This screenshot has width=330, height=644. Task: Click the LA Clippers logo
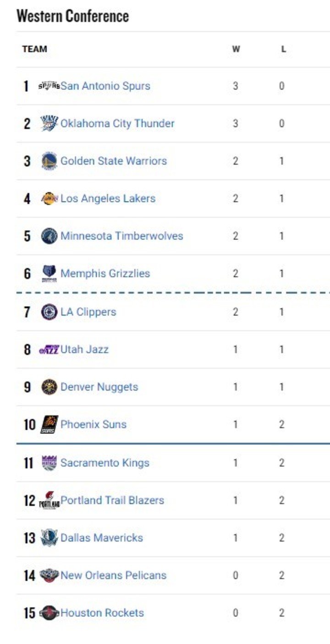click(x=49, y=312)
